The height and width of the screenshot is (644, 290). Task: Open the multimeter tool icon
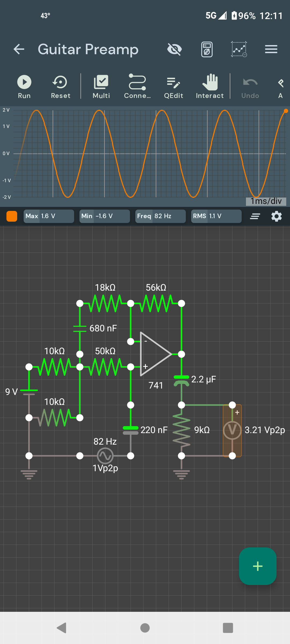click(x=207, y=49)
